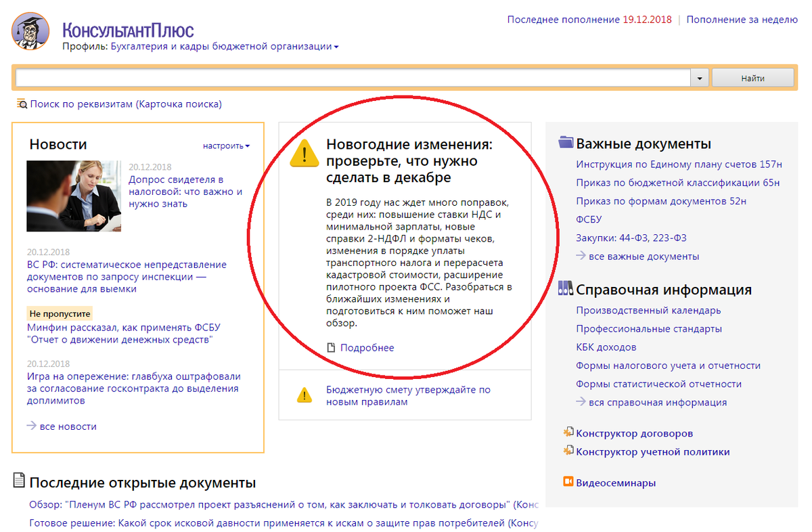Click the arrow icon before все новости
This screenshot has width=812, height=532.
pyautogui.click(x=31, y=426)
